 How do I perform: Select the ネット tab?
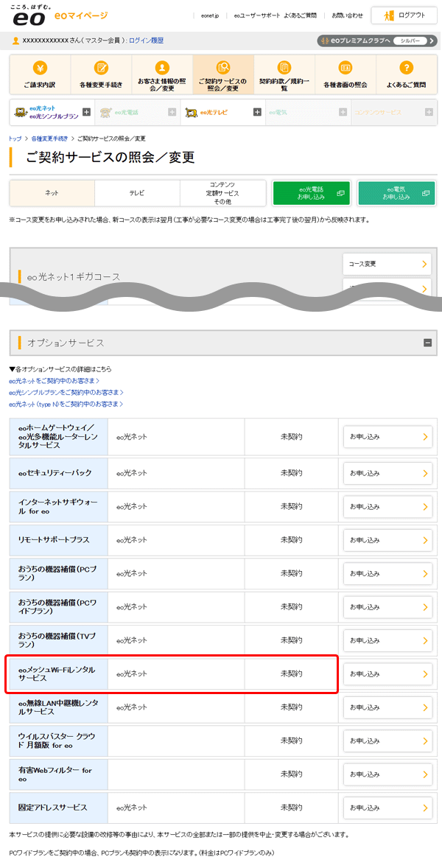click(52, 193)
